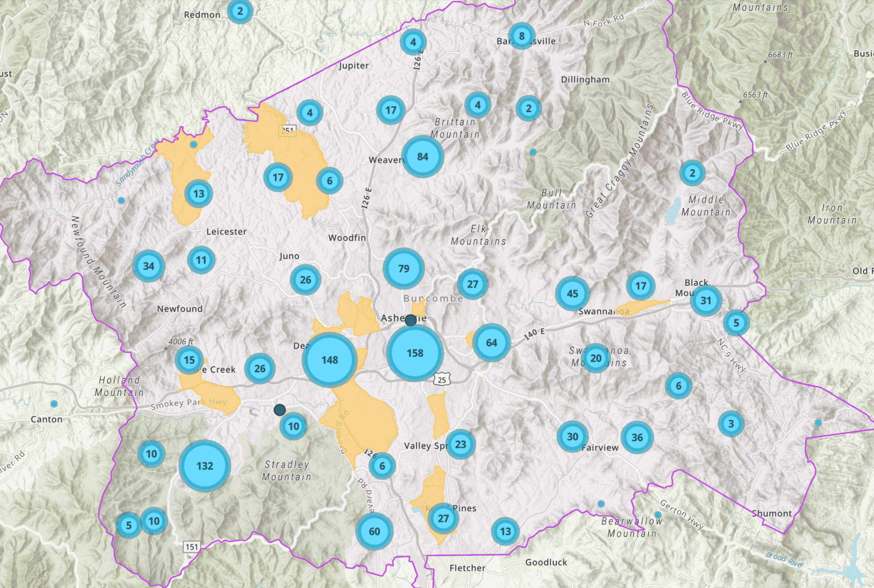Click the dark point marker on Asheville

[411, 320]
